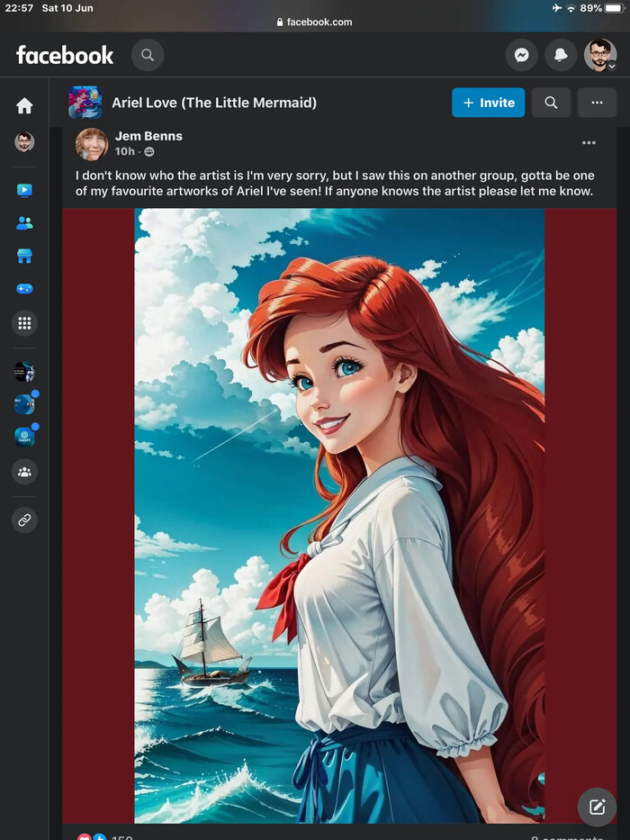Image resolution: width=630 pixels, height=840 pixels.
Task: Open Jem Benns profile name link
Action: pos(148,136)
